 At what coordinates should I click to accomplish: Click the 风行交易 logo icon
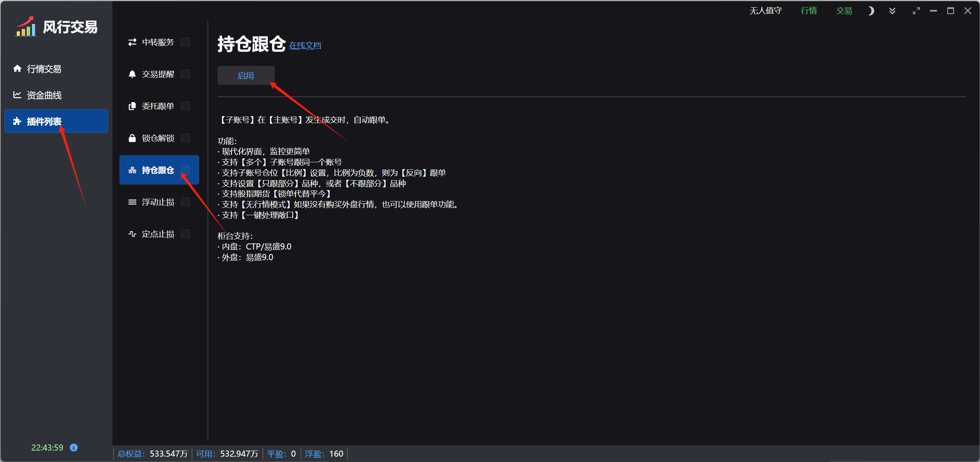coord(26,27)
